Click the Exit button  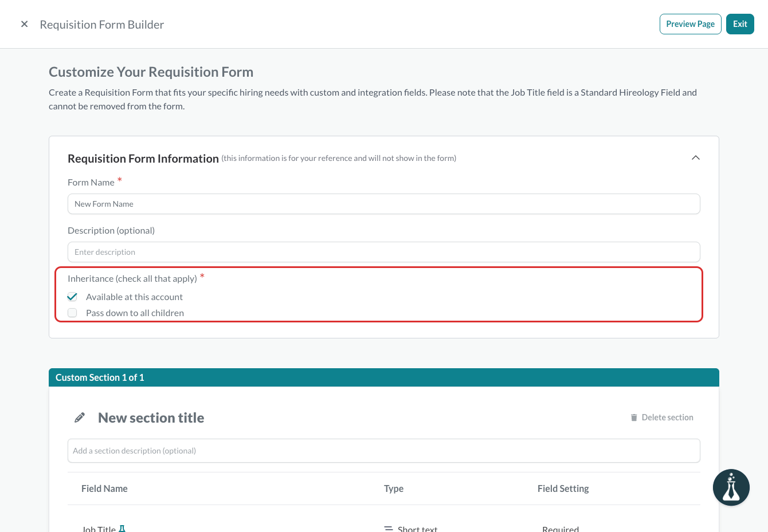[x=740, y=24]
